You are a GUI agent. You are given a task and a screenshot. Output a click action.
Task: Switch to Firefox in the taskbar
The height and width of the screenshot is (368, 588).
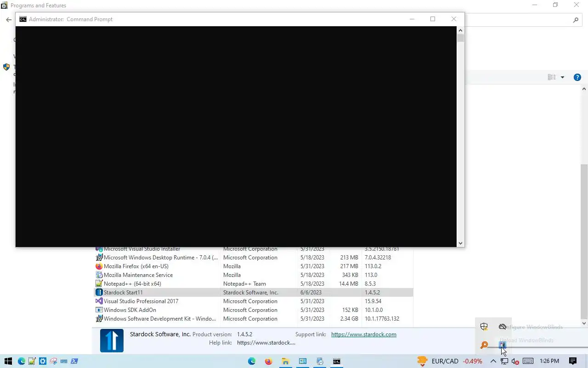[x=269, y=361]
